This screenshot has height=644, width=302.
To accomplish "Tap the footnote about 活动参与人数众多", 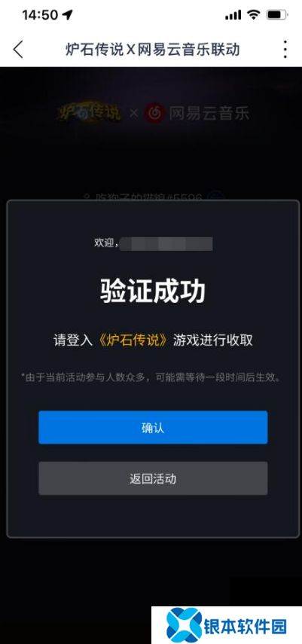I will (151, 377).
